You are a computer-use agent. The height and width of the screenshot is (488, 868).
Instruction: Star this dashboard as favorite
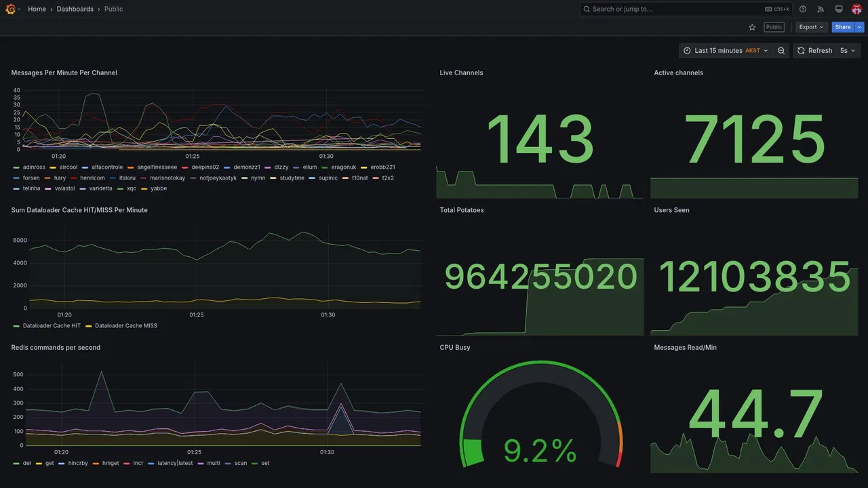[x=752, y=27]
